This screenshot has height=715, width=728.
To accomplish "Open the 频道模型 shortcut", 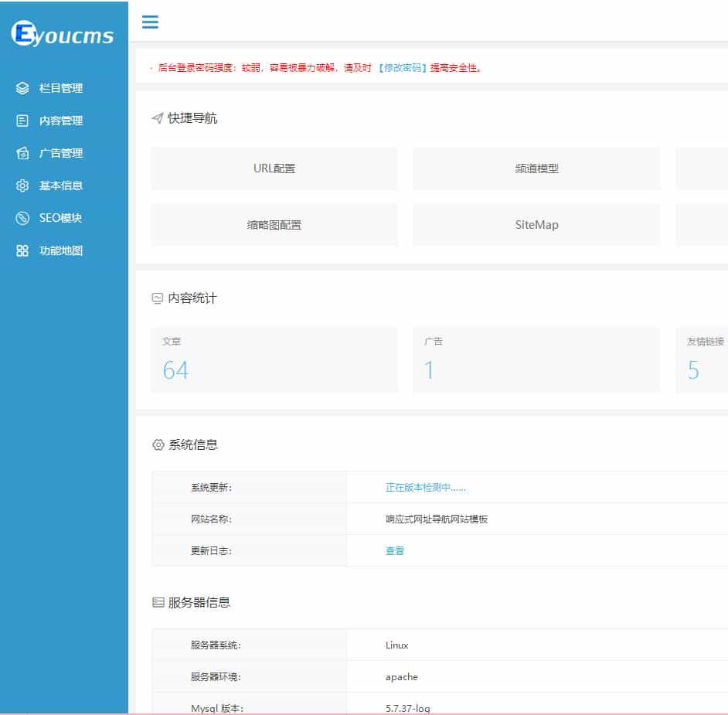I will tap(536, 169).
